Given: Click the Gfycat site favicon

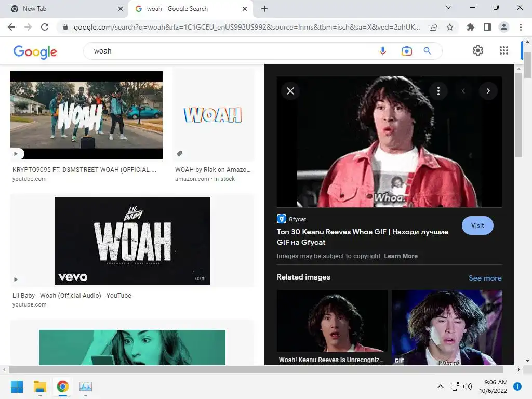Looking at the screenshot, I should 281,219.
